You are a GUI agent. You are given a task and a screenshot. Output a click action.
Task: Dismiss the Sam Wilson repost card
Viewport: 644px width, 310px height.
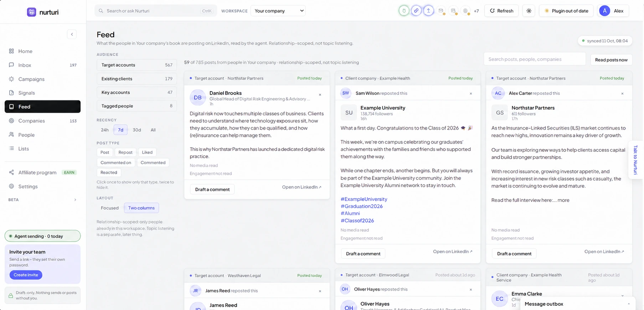pyautogui.click(x=471, y=93)
